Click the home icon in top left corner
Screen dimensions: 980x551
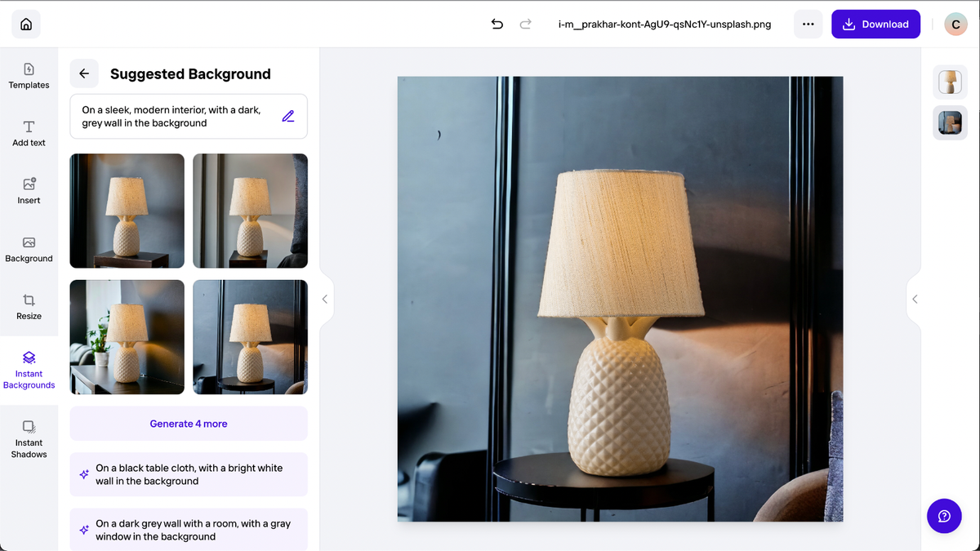[25, 24]
